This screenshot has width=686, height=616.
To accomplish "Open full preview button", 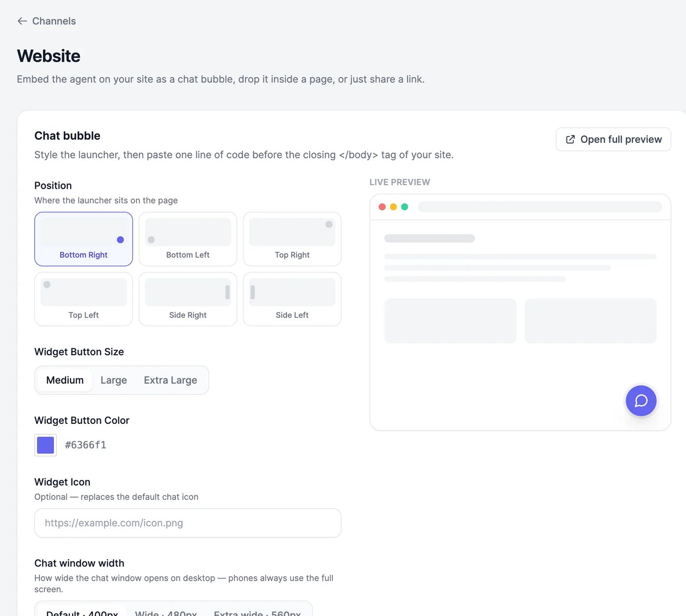I will [613, 140].
